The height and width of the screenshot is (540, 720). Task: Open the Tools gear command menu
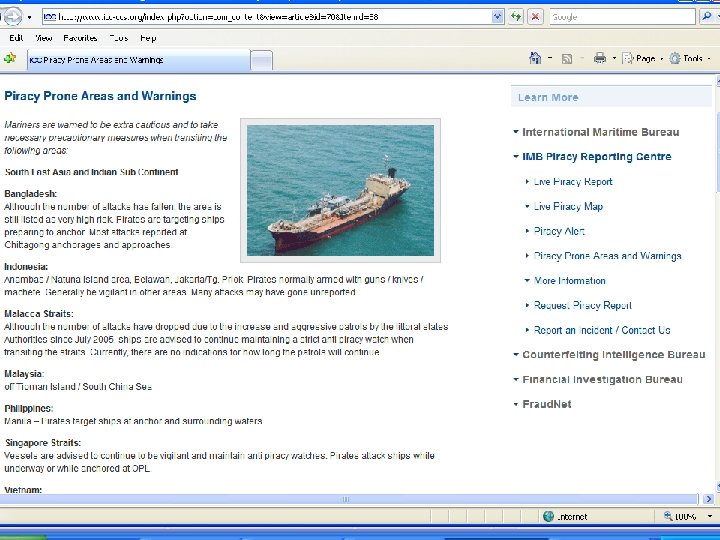(689, 58)
